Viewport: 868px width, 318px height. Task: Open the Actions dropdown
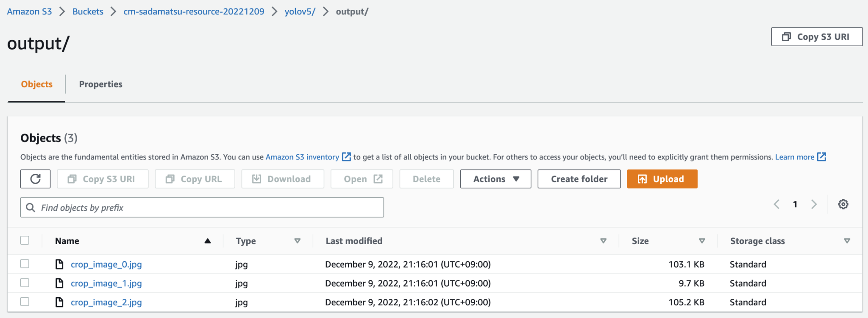coord(495,179)
